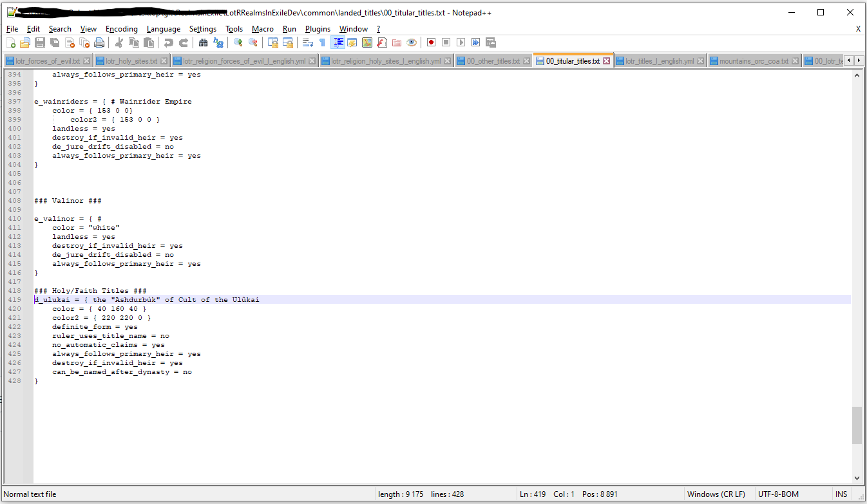Click the Zoom Out magnifier icon

click(x=253, y=42)
